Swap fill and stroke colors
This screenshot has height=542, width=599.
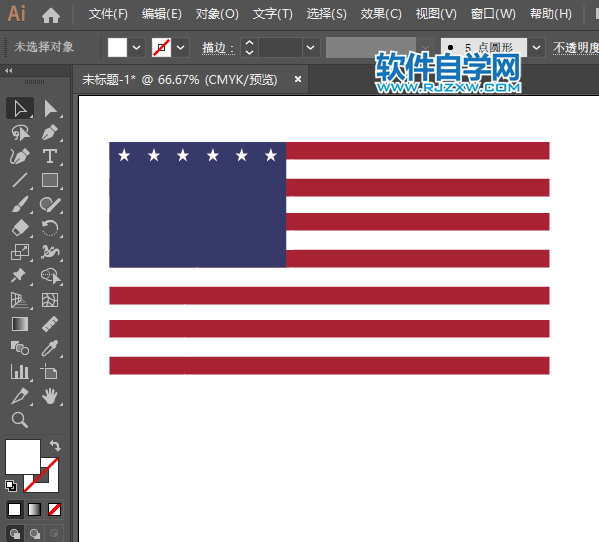click(55, 445)
